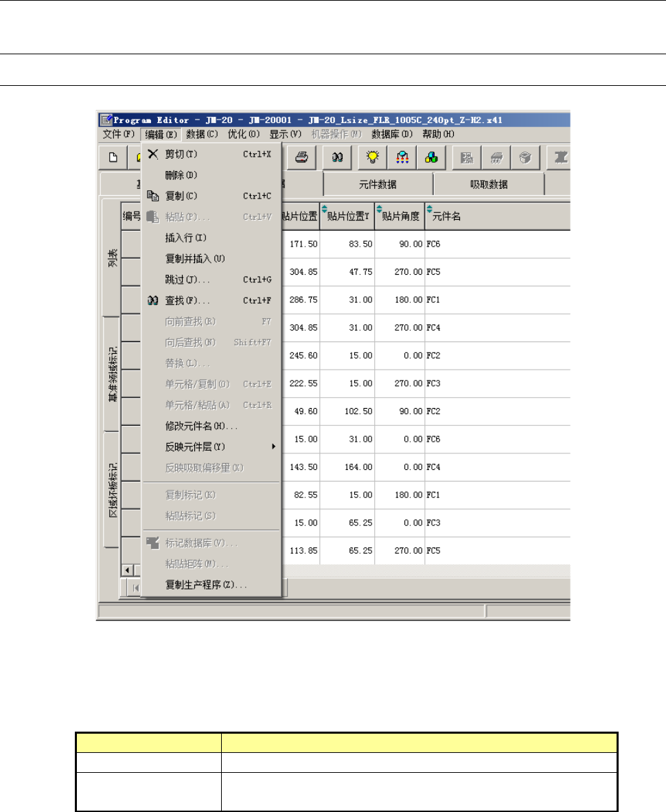
Task: Select the vertical 列表 tab
Action: [x=112, y=258]
